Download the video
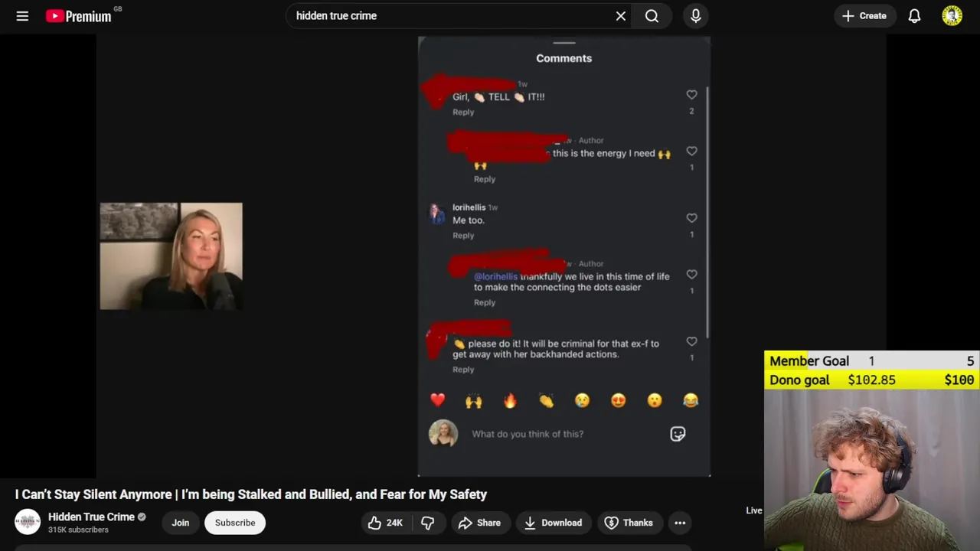 coord(554,523)
